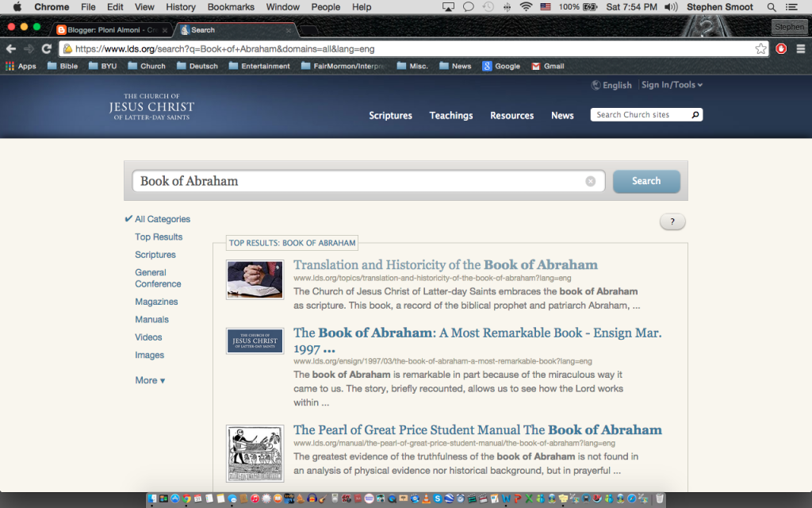Open the Misc. bookmarks folder
Screen dimensions: 812x508
[x=412, y=66]
